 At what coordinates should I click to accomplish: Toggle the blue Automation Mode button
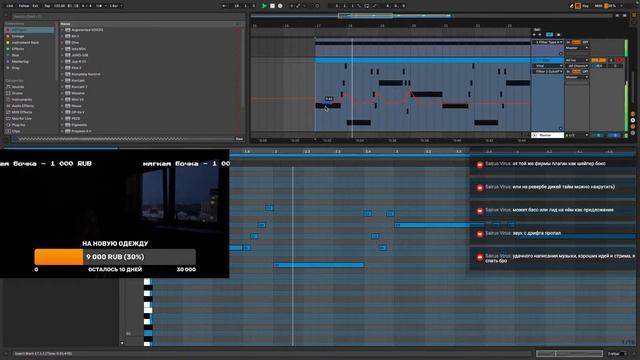pyautogui.click(x=549, y=35)
